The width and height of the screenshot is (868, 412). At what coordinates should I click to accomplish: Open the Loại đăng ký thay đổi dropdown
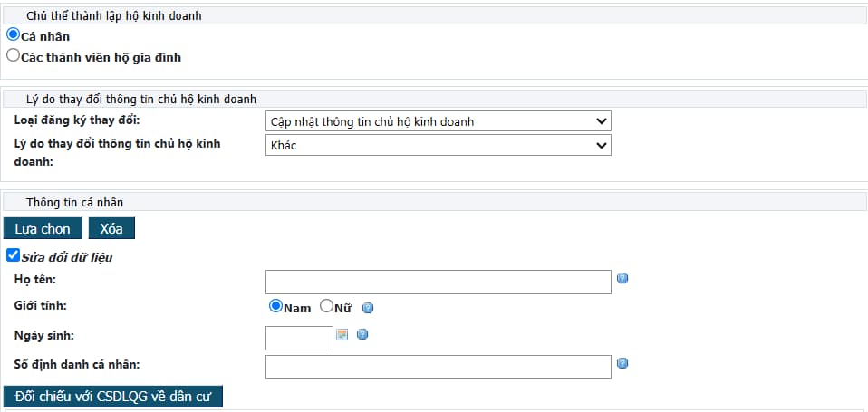tap(439, 121)
